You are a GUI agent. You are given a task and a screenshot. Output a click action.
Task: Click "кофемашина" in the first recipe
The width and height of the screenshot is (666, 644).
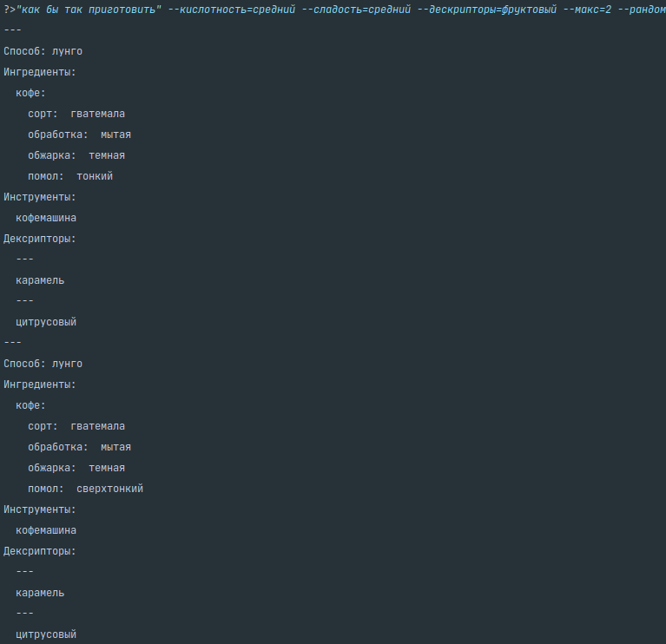pyautogui.click(x=46, y=218)
